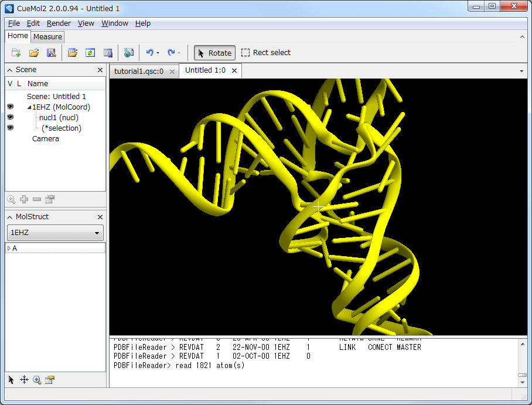
Task: Expand chain A in MolStruct tree
Action: tap(9, 249)
